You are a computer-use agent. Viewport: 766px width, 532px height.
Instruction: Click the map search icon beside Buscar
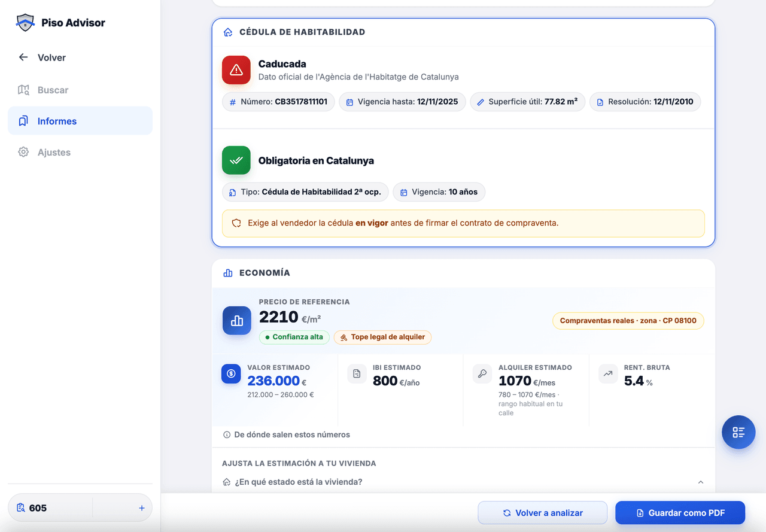(23, 90)
